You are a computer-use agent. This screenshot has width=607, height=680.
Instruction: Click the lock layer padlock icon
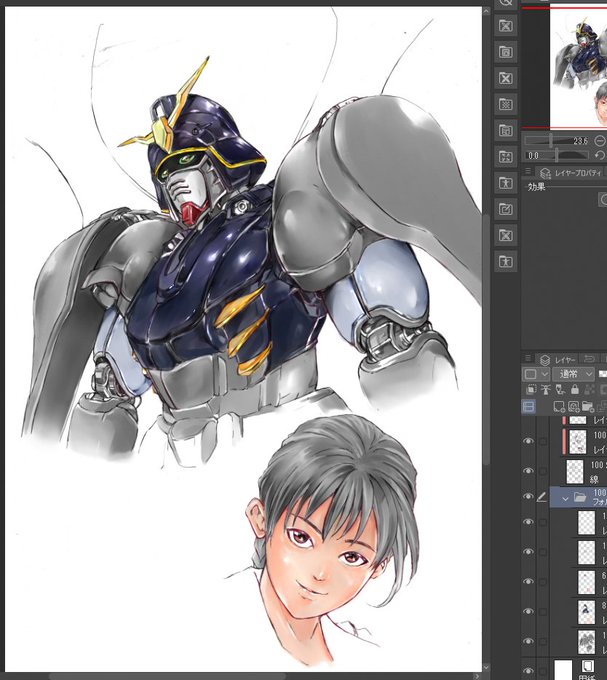click(x=575, y=389)
